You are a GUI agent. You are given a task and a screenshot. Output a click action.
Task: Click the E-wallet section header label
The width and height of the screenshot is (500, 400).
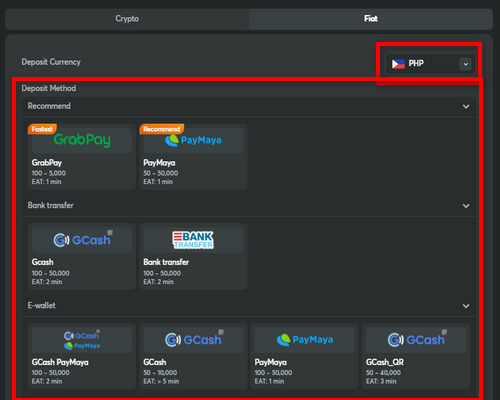pos(42,305)
